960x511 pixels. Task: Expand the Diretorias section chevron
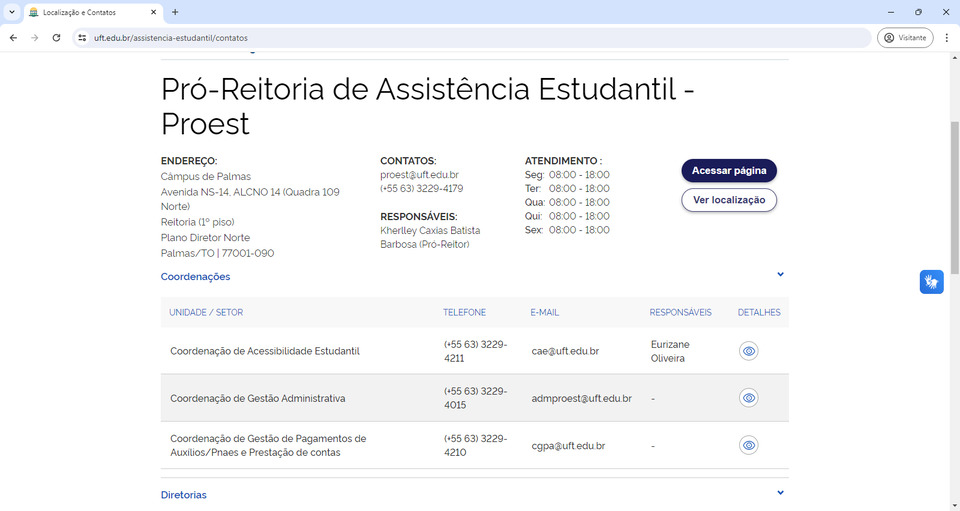coord(780,492)
